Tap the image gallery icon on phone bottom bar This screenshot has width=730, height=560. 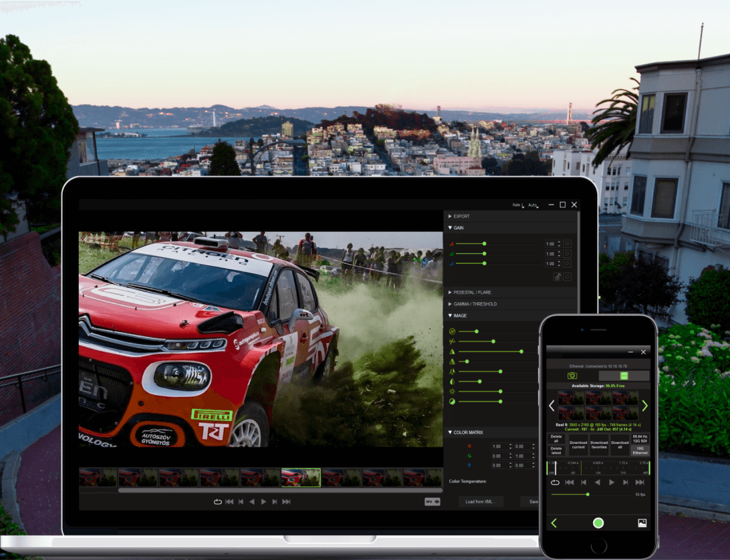coord(642,522)
